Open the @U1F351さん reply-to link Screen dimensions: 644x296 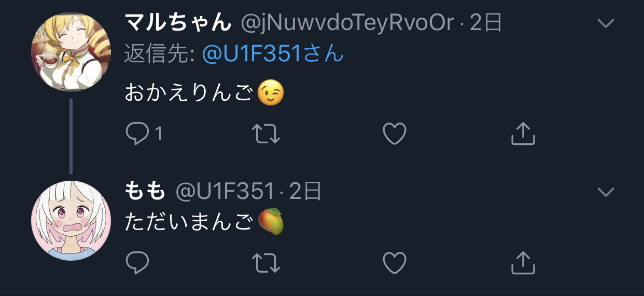tap(273, 53)
